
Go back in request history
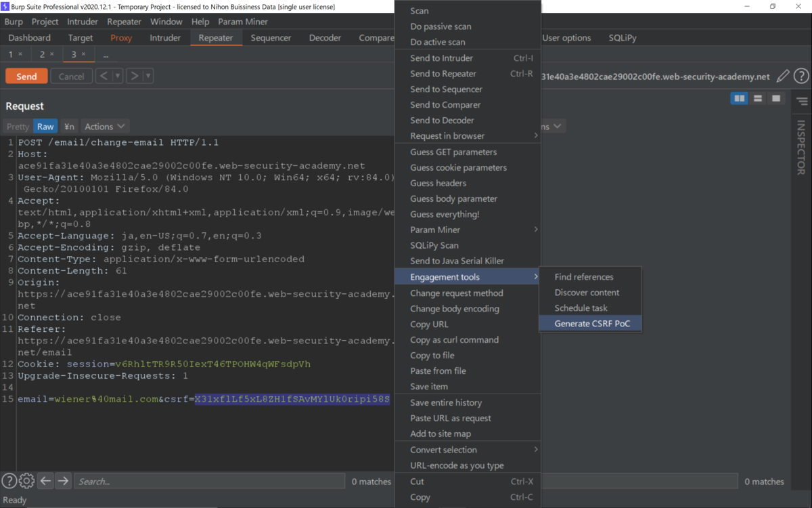pos(104,76)
